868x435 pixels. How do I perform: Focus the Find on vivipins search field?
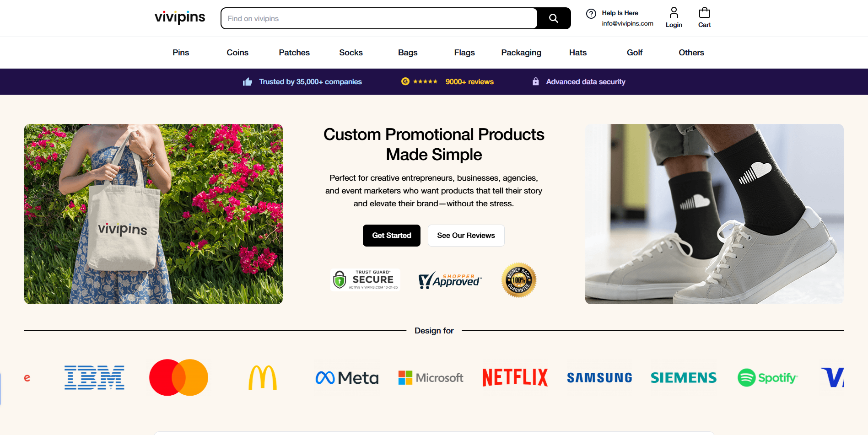tap(380, 18)
